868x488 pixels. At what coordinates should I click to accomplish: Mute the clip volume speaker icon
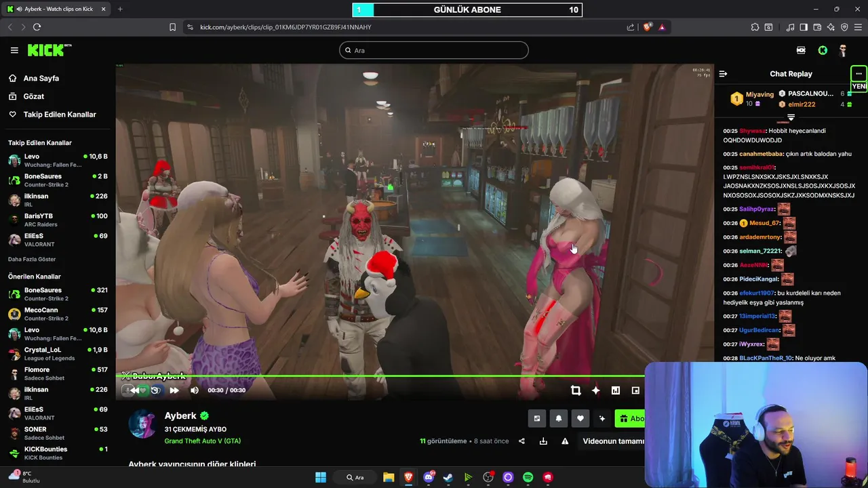tap(195, 390)
